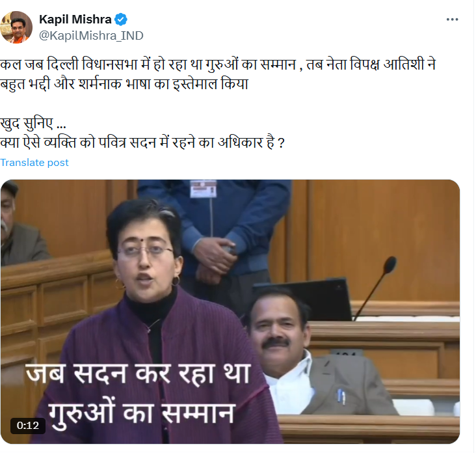The image size is (476, 453).
Task: Click the 0:12 video duration badge
Action: click(28, 426)
